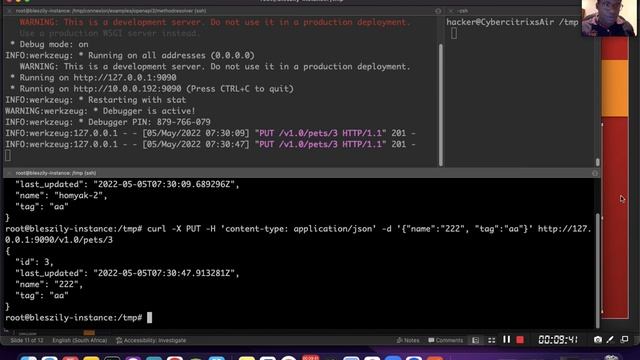Click the http://127.0.0.1:9090 address text
The width and height of the screenshot is (640, 360).
coord(125,78)
